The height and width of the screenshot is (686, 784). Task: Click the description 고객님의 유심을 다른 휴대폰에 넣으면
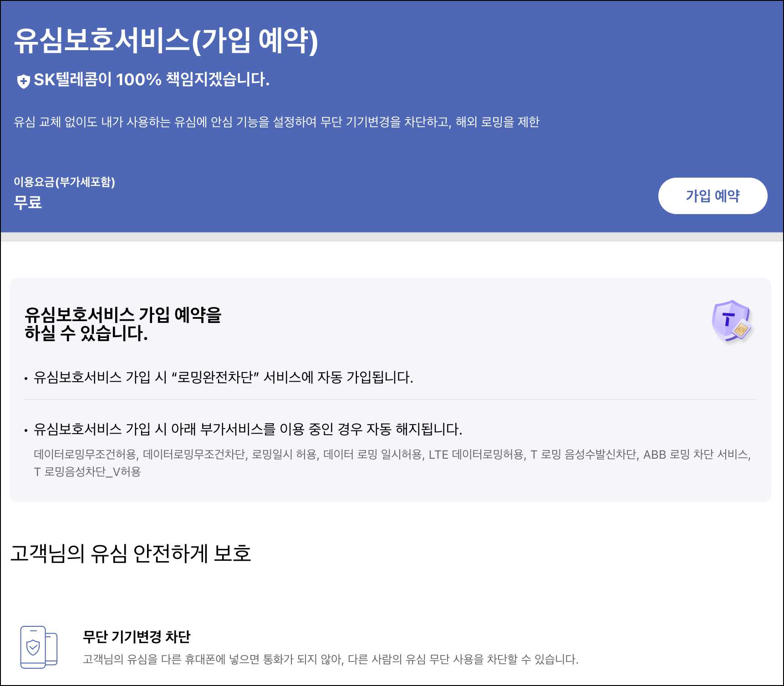tap(331, 659)
